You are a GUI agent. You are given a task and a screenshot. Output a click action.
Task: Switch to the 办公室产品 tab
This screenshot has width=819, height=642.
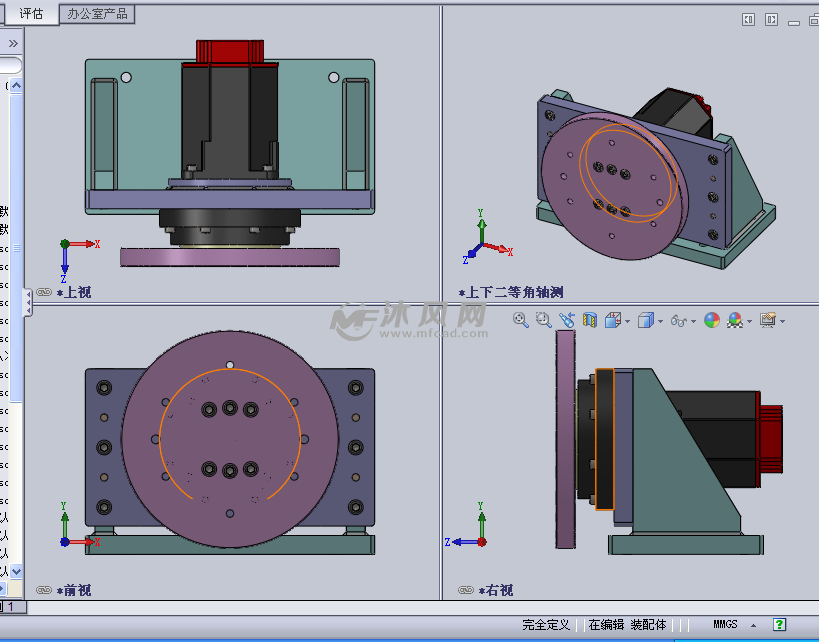(97, 14)
